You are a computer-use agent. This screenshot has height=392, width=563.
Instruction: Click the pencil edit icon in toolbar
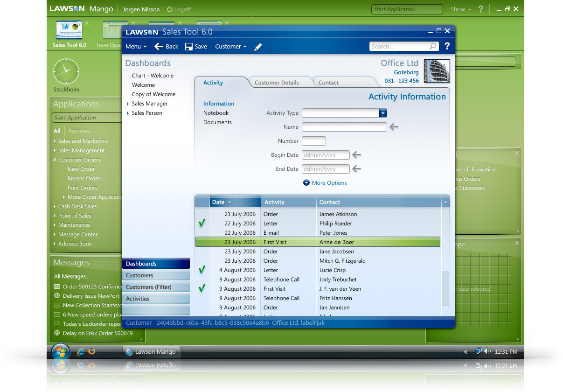tap(258, 47)
